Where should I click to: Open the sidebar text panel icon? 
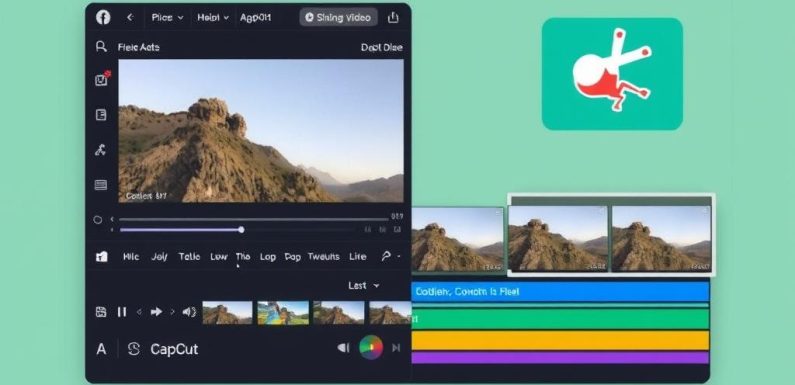(x=101, y=115)
